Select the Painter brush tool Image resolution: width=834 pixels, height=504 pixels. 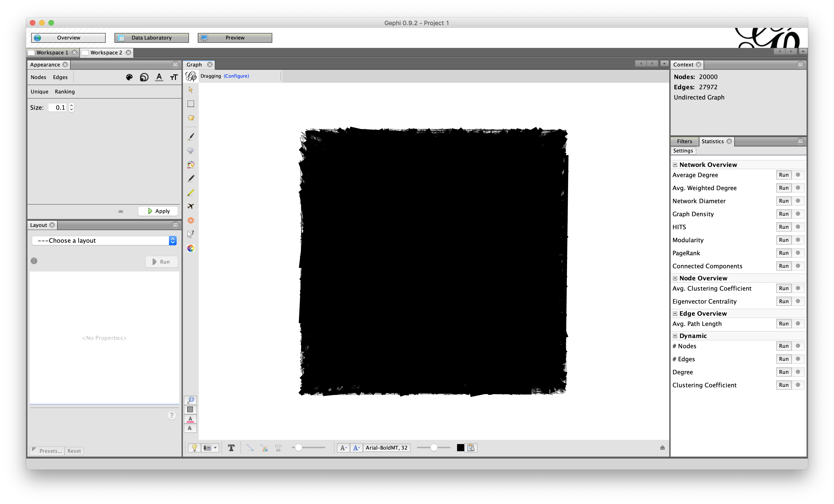click(x=191, y=137)
